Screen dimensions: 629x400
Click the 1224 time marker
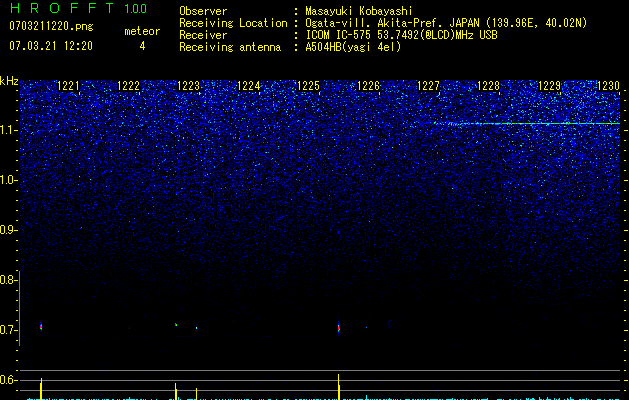click(249, 85)
